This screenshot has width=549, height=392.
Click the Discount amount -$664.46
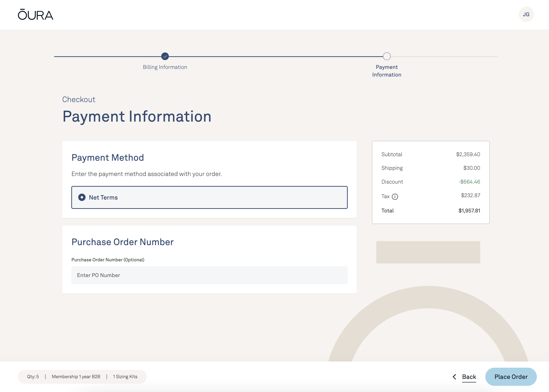(x=469, y=182)
